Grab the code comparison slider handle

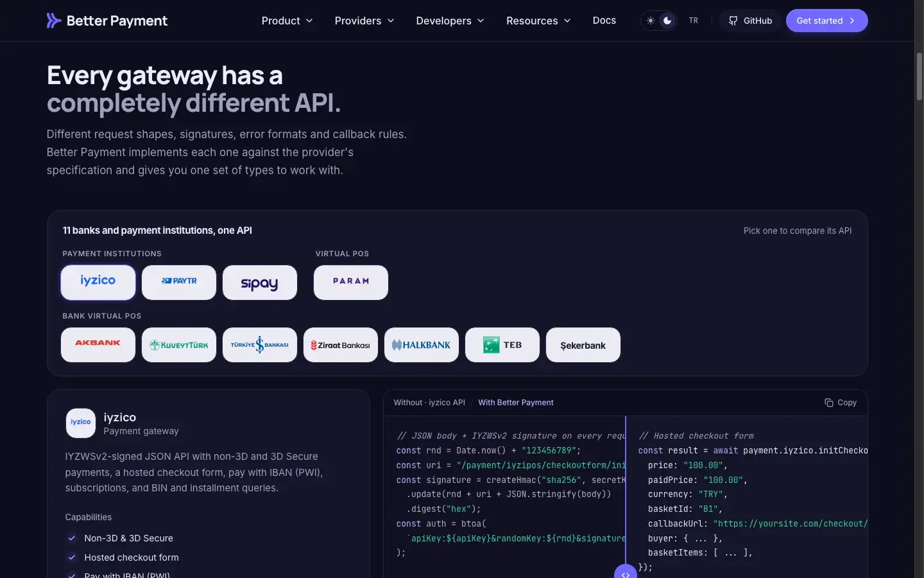[626, 572]
